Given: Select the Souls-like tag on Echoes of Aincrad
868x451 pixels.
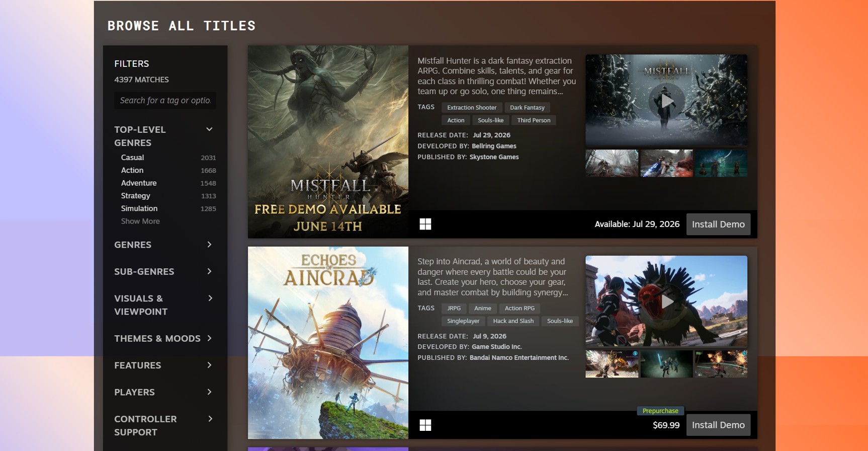Looking at the screenshot, I should pos(560,321).
